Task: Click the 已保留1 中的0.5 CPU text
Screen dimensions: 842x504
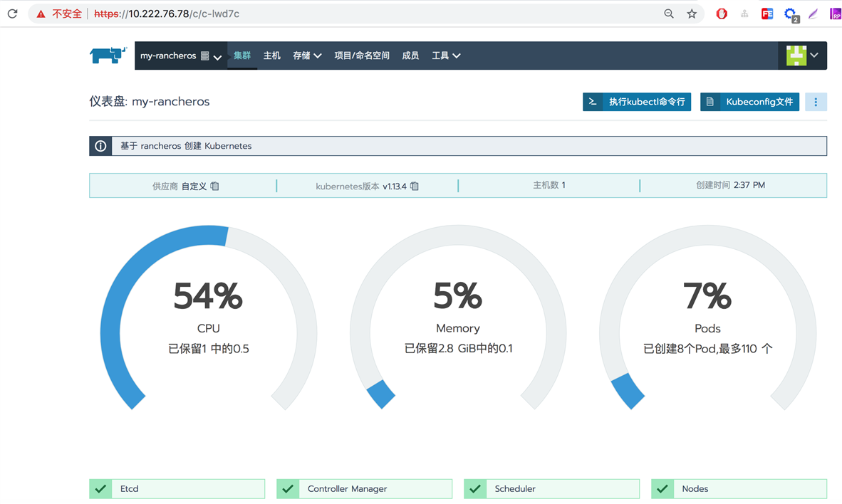Action: (x=208, y=349)
